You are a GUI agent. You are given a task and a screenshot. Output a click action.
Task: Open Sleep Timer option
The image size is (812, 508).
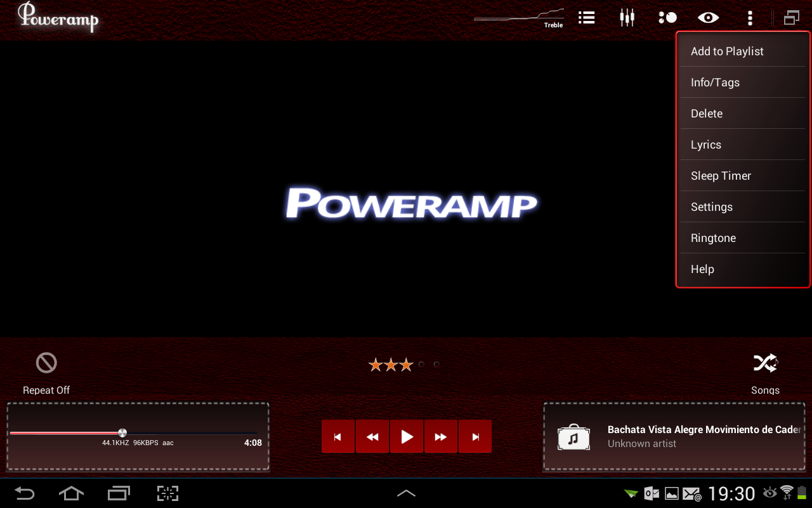tap(743, 176)
